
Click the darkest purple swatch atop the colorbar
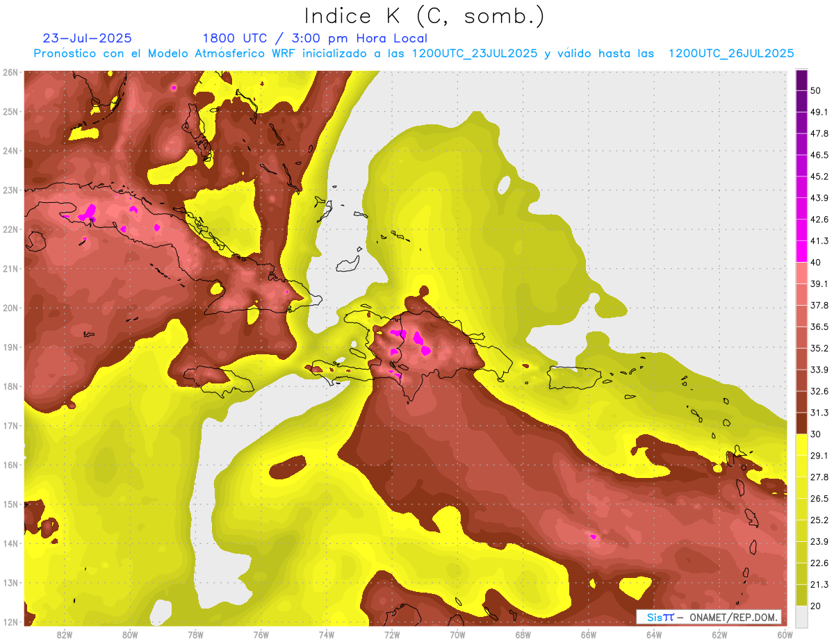tap(801, 80)
